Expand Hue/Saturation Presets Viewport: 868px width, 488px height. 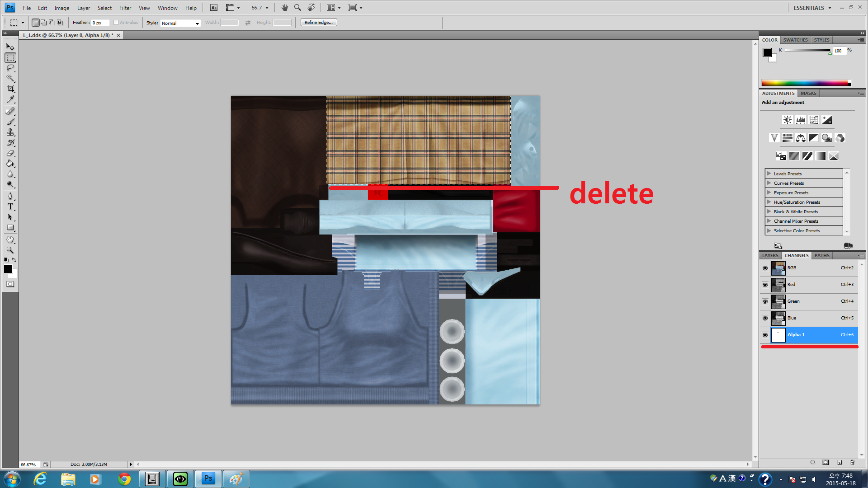coord(769,202)
